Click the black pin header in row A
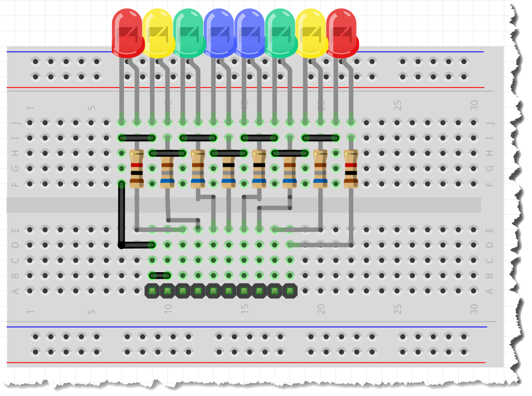Viewport: 532px width, 396px height. click(221, 290)
